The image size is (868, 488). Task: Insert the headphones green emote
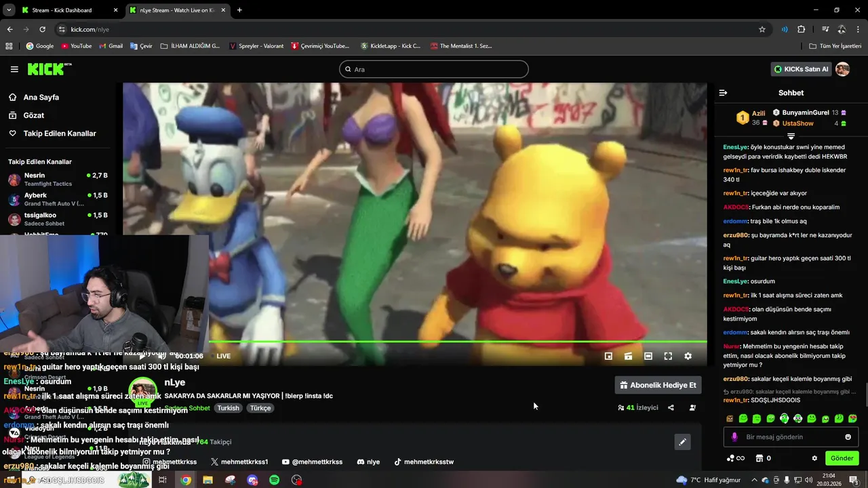pyautogui.click(x=784, y=419)
